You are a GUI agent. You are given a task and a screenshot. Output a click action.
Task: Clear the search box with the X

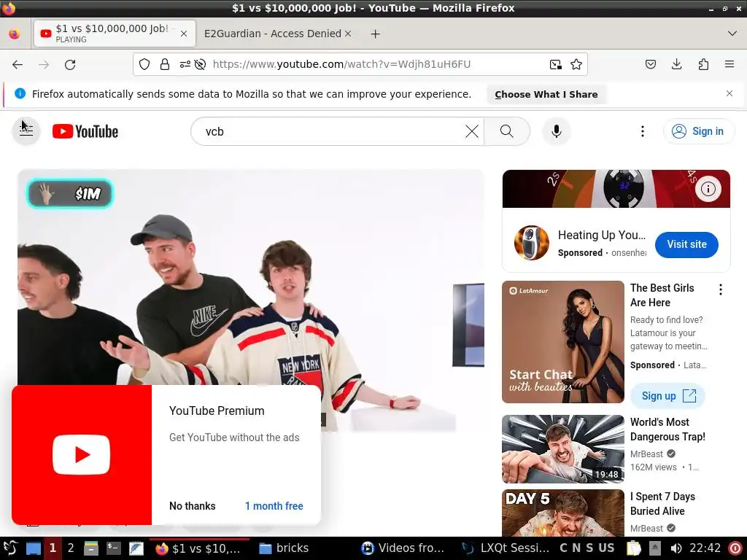472,131
